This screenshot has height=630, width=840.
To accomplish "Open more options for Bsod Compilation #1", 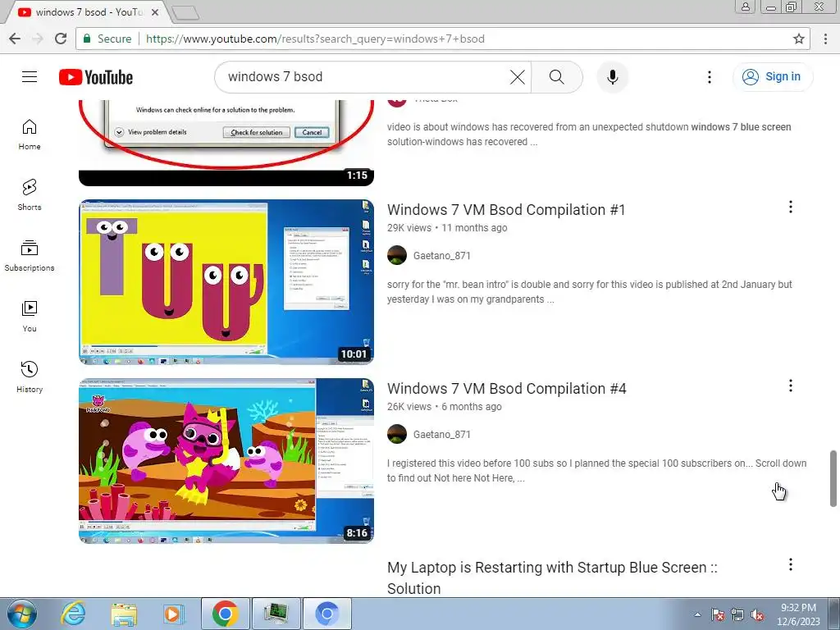I will coord(790,207).
